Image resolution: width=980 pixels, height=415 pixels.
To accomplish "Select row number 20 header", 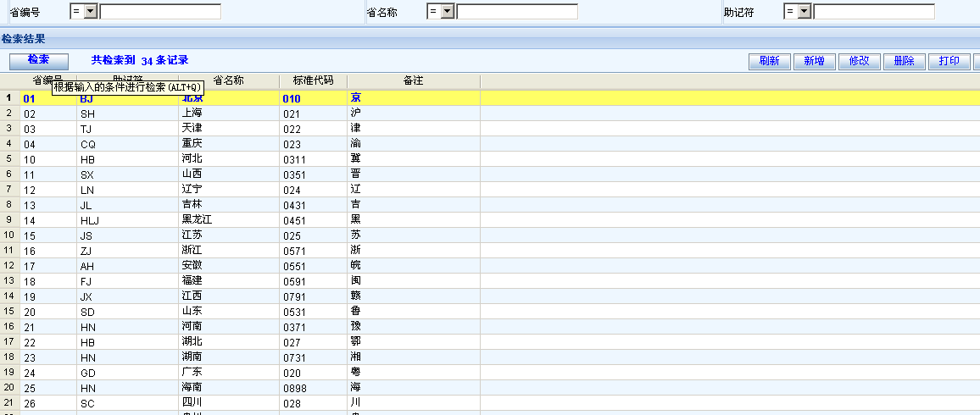I will [9, 387].
